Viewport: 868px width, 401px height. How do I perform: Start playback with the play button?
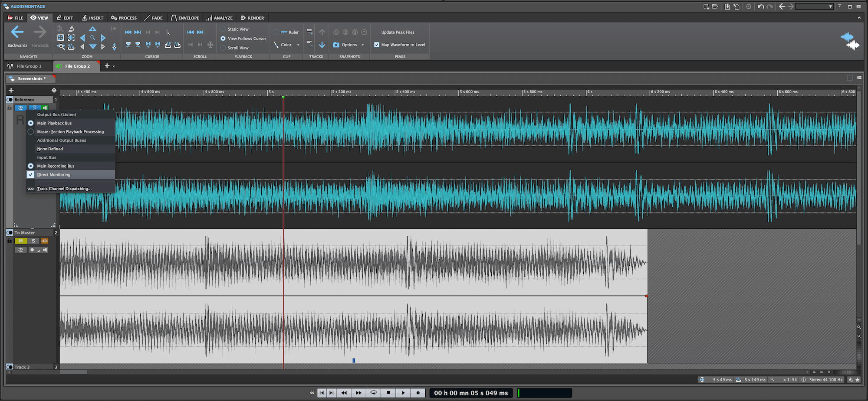[403, 393]
